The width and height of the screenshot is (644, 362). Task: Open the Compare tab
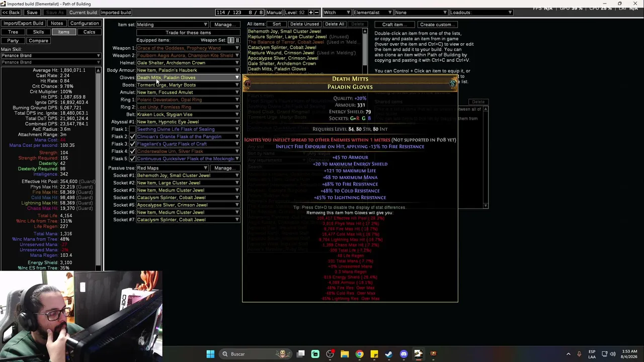point(38,41)
